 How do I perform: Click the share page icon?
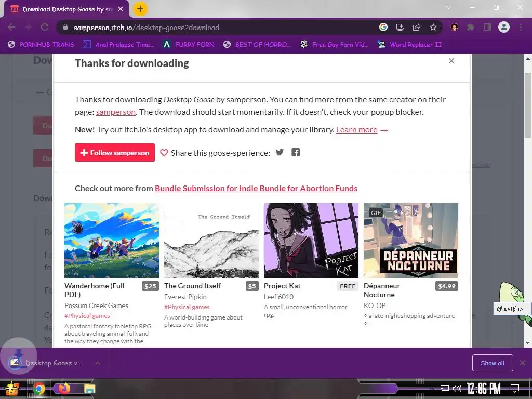coord(417,27)
